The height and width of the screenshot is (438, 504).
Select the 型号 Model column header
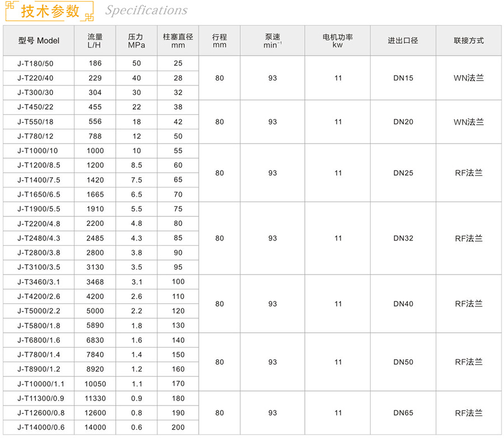pyautogui.click(x=39, y=41)
